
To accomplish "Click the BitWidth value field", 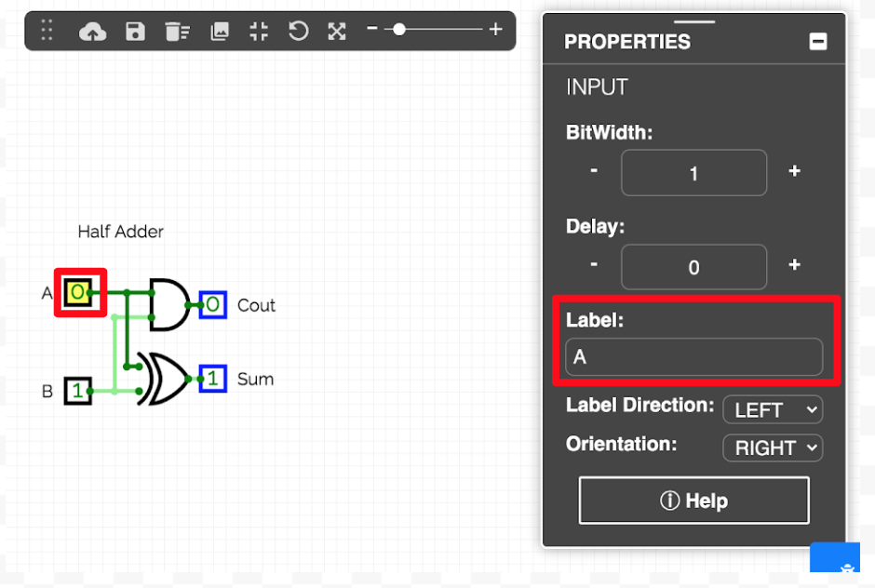I will coord(693,173).
